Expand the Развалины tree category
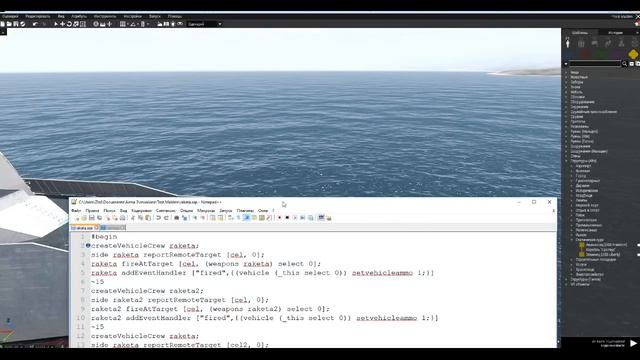The image size is (640, 360). [x=567, y=127]
